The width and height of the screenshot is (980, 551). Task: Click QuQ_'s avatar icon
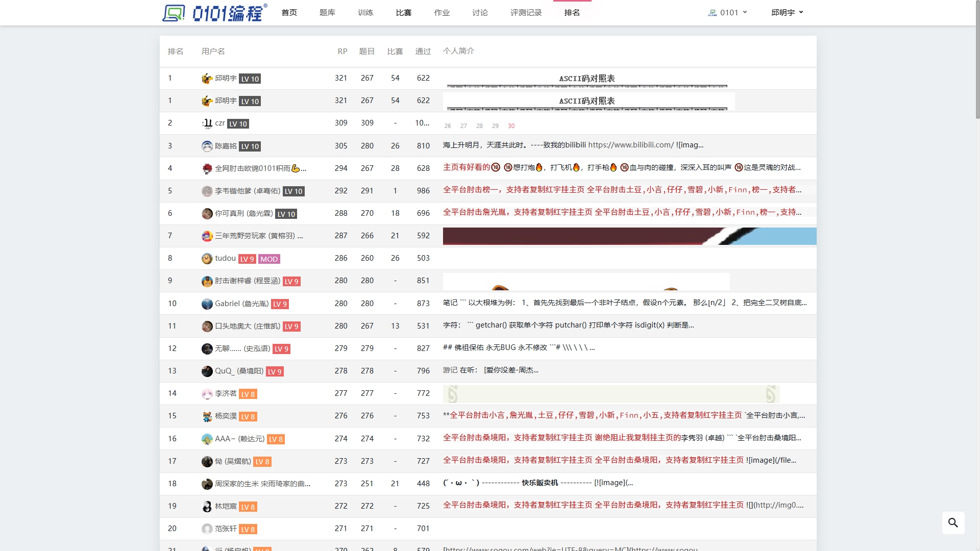point(207,371)
